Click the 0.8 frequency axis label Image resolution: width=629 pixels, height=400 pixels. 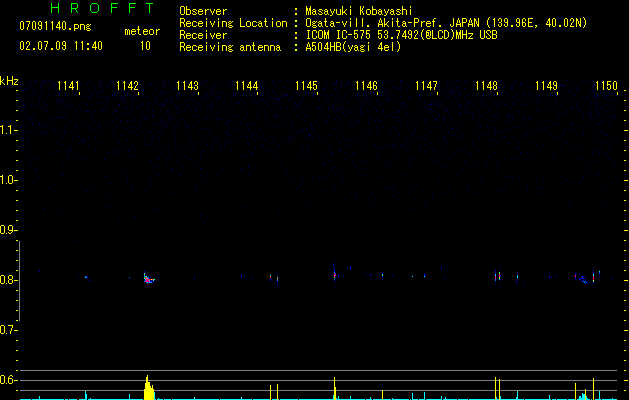(x=8, y=280)
